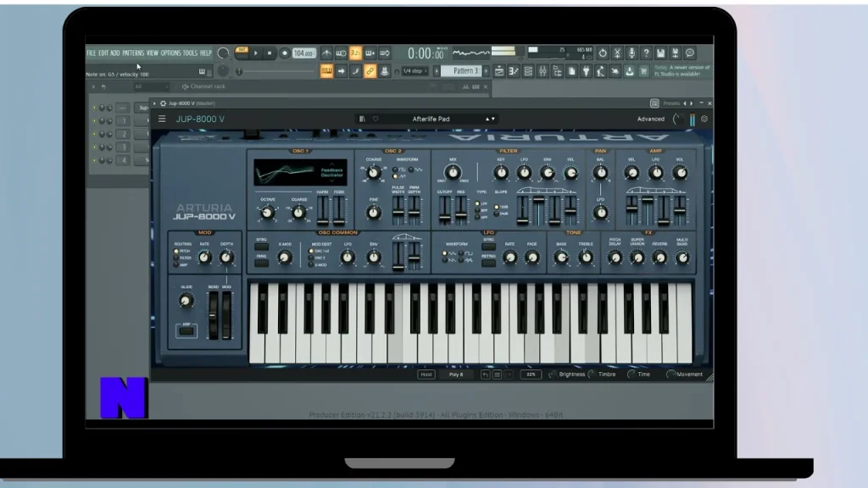The height and width of the screenshot is (488, 868).
Task: Toggle the PAT/SONG mode switch
Action: point(242,53)
